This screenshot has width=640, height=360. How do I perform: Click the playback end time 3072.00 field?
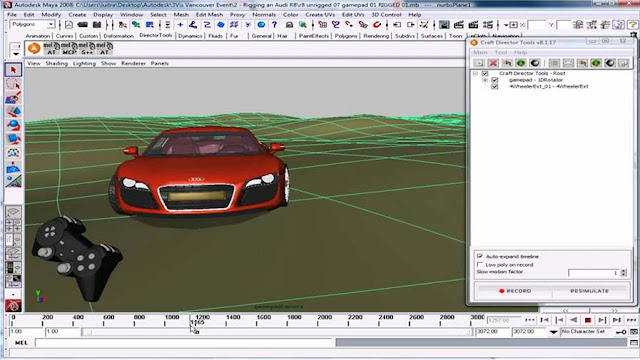(492, 332)
